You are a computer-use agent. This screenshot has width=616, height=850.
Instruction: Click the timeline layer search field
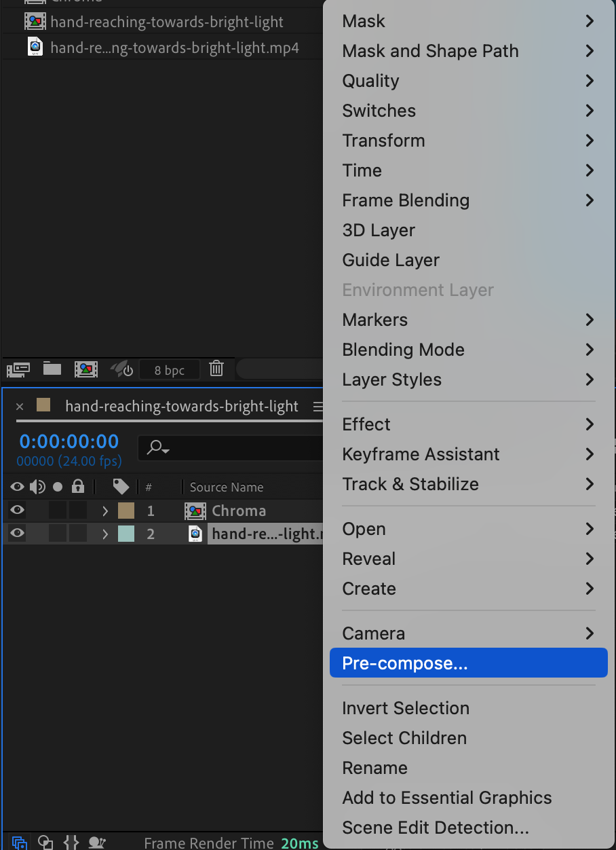(231, 447)
